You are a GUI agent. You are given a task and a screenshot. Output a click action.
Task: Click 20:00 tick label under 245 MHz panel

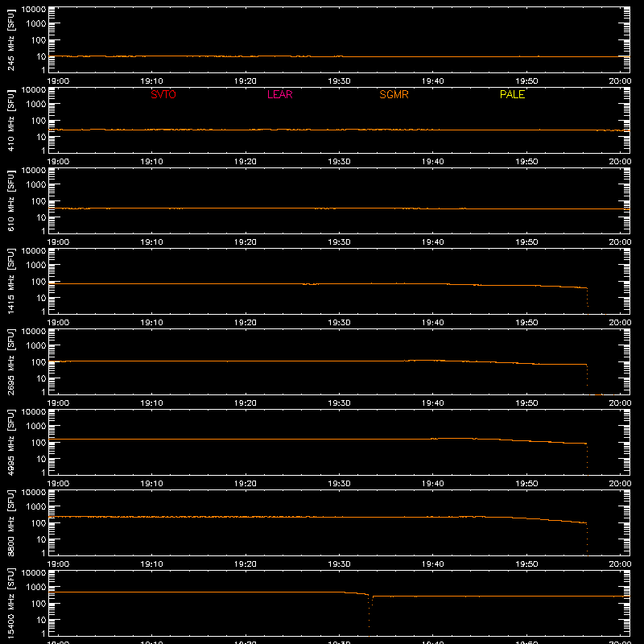click(620, 81)
